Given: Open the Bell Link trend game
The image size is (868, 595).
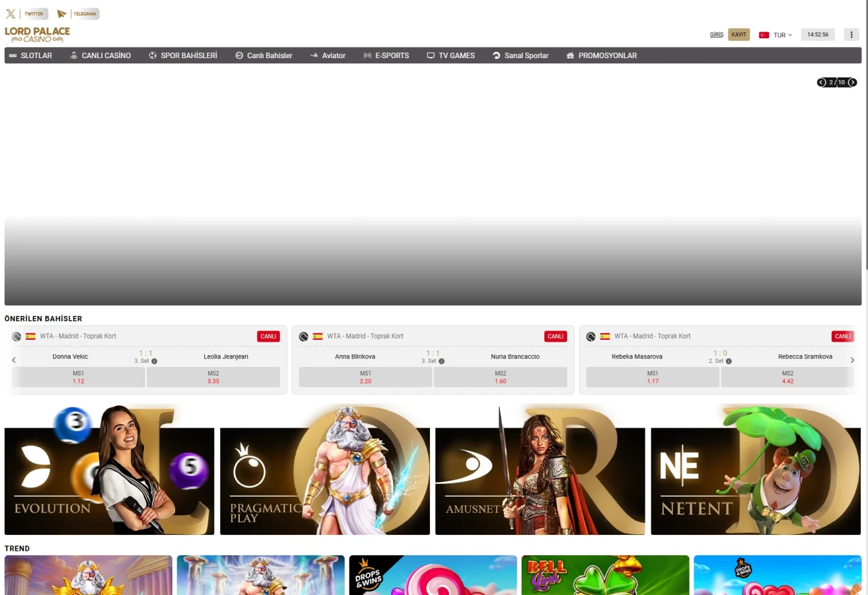Looking at the screenshot, I should tap(605, 575).
